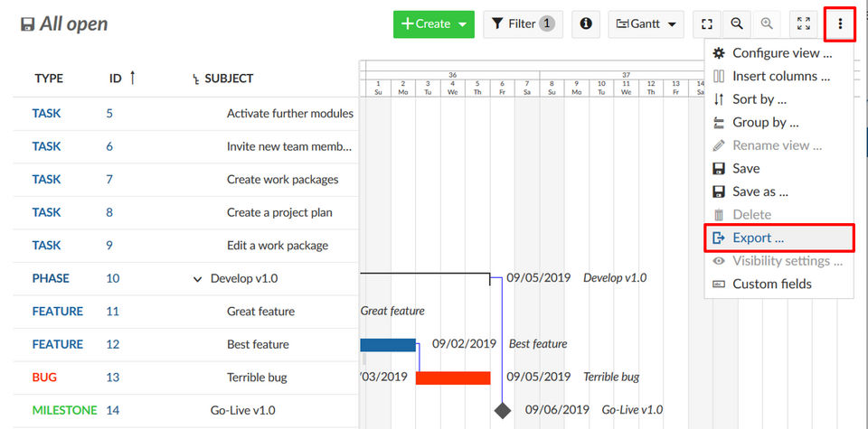Open work package ID 13
Image resolution: width=868 pixels, height=429 pixels.
pos(112,378)
